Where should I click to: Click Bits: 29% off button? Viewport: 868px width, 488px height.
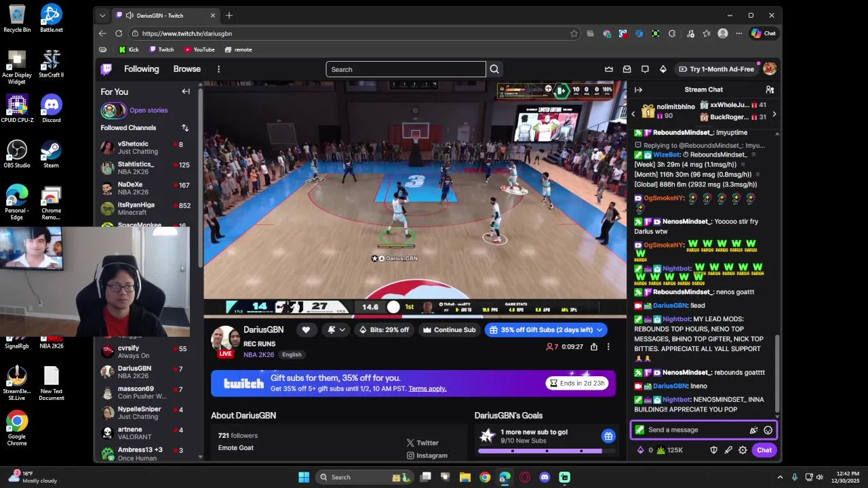(384, 330)
